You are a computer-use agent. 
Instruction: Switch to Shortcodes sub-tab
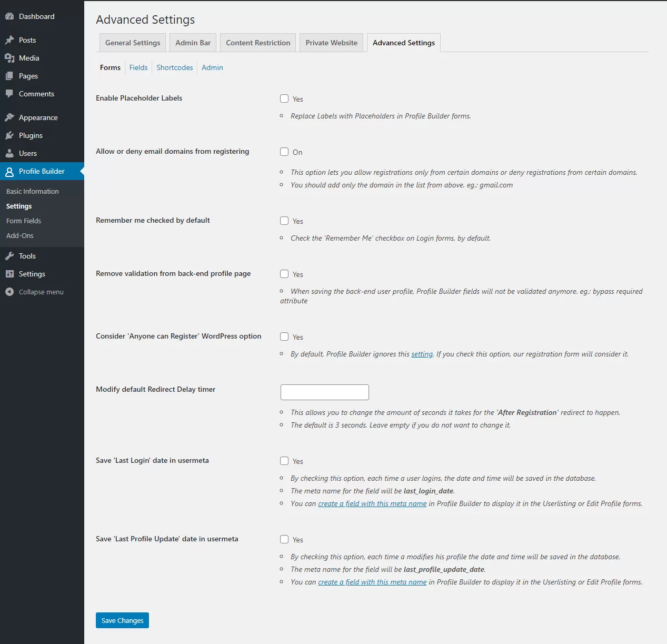[x=175, y=67]
